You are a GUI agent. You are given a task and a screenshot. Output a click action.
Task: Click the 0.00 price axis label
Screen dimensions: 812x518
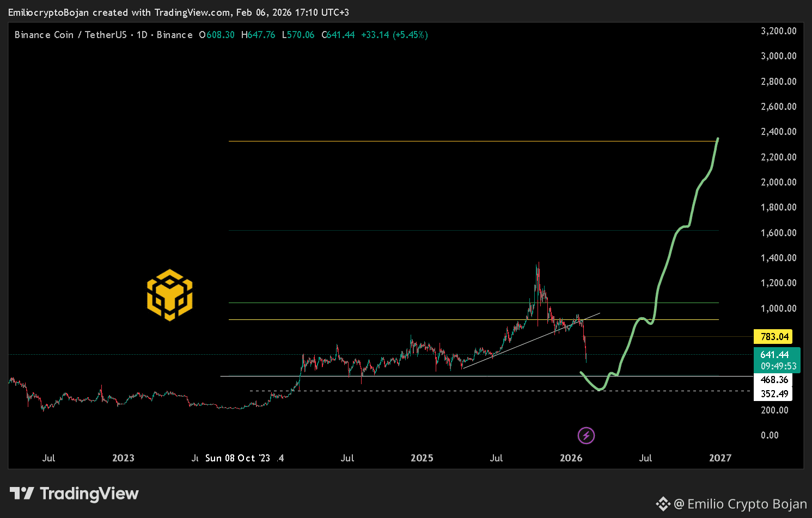pos(770,435)
